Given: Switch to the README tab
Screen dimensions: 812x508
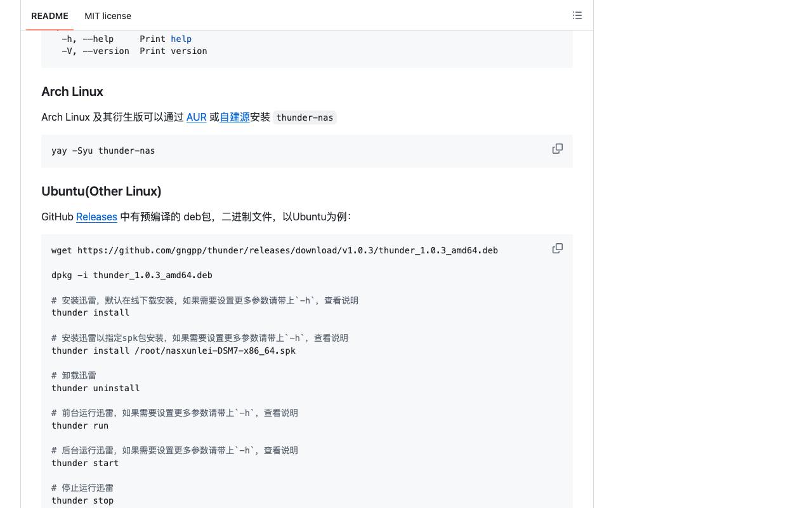Looking at the screenshot, I should point(49,16).
